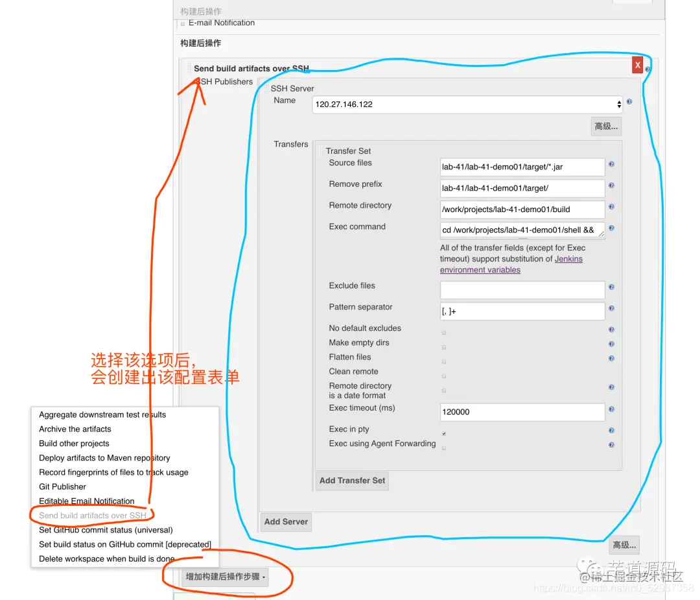This screenshot has height=600, width=700.
Task: Open help icon for Source files
Action: [x=611, y=164]
